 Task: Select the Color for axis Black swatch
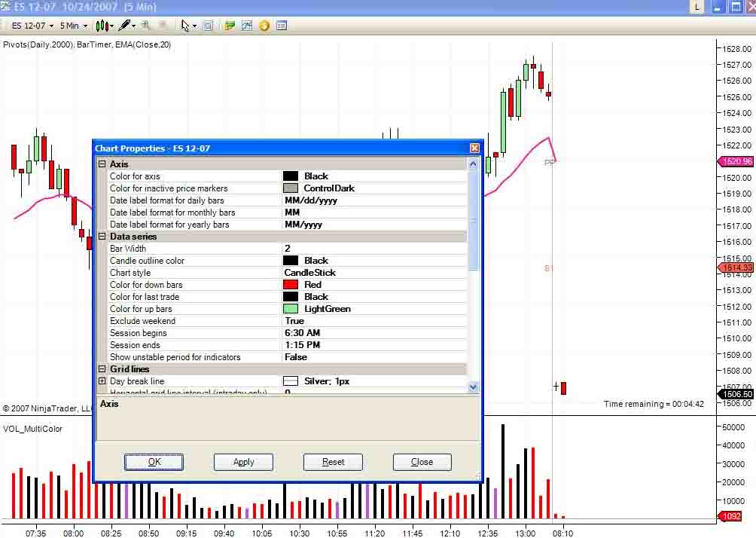point(290,176)
